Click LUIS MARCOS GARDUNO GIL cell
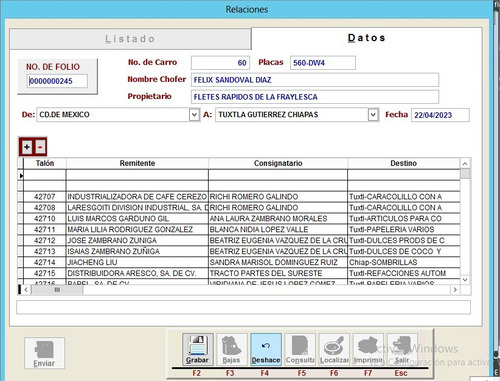The image size is (500, 381). tap(137, 219)
